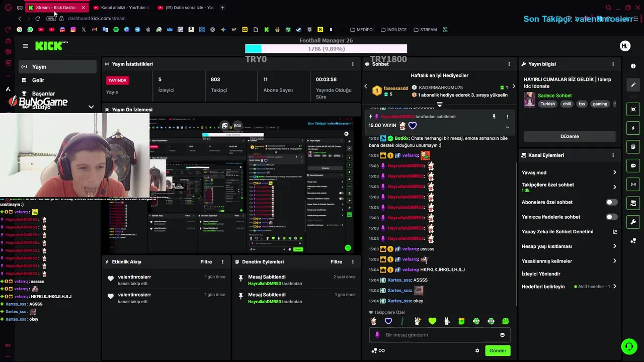This screenshot has height=362, width=644.
Task: Click Sadece Sohbet category link
Action: tap(554, 96)
